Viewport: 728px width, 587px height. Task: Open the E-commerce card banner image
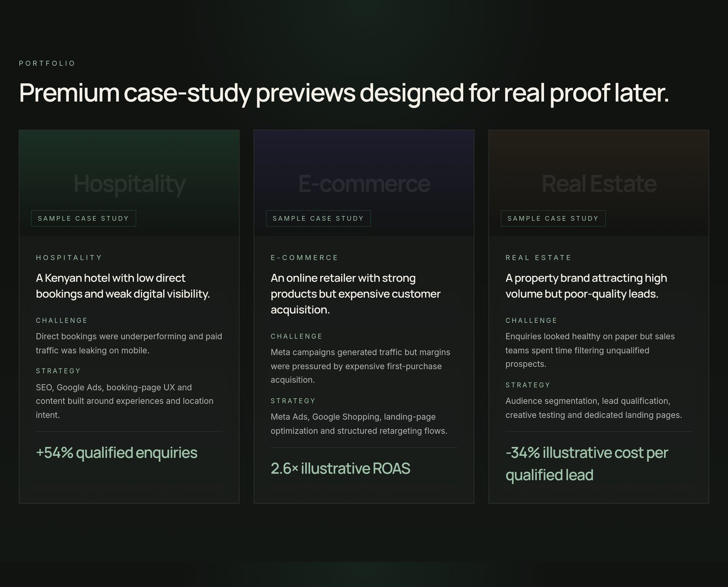click(364, 183)
